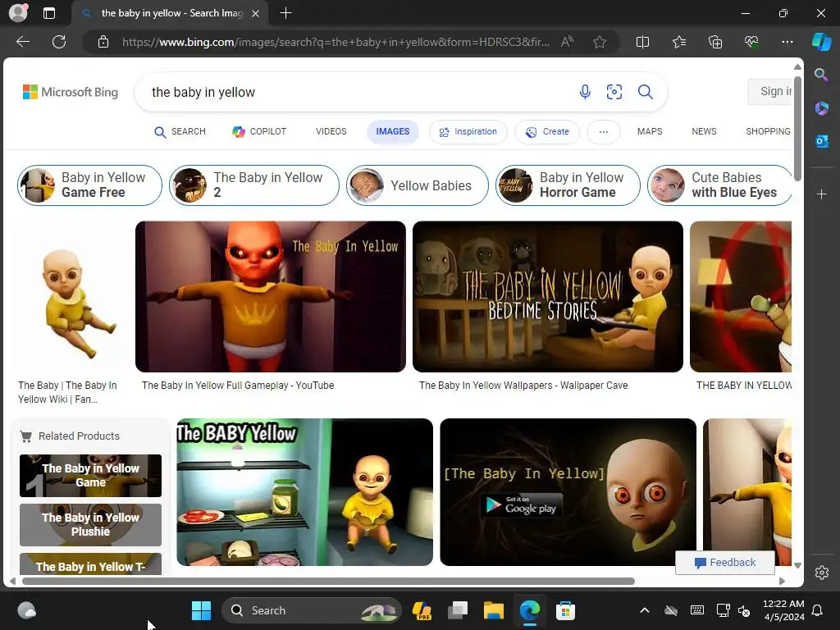
Task: Click the browser address bar URL
Action: (x=336, y=42)
